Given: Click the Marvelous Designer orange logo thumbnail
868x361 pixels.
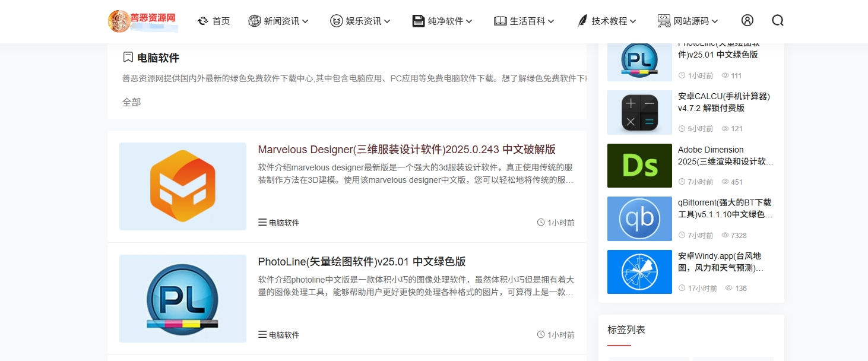Looking at the screenshot, I should pos(183,186).
